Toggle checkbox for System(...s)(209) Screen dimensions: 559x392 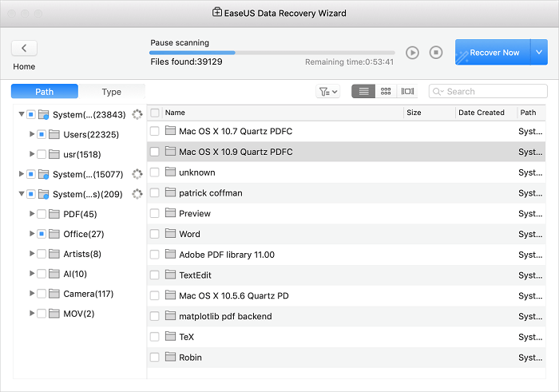(x=31, y=194)
